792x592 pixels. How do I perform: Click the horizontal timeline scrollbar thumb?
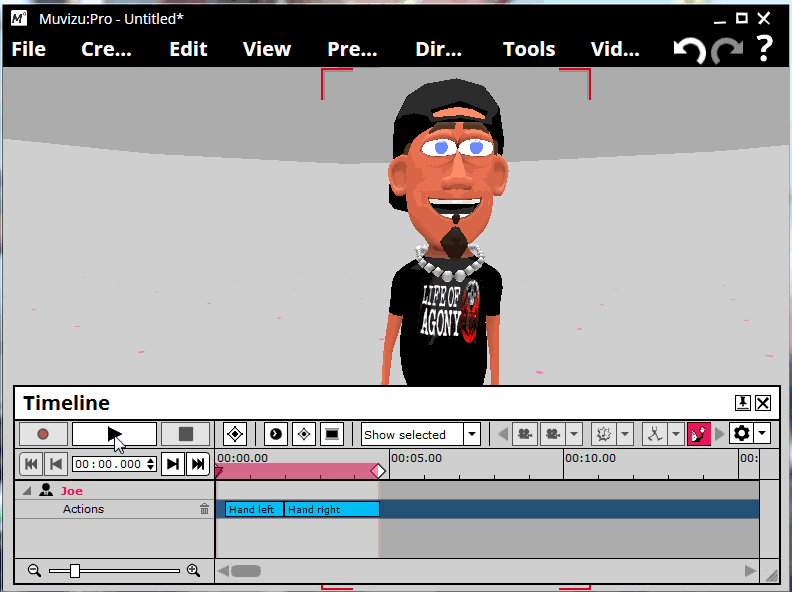[x=246, y=571]
